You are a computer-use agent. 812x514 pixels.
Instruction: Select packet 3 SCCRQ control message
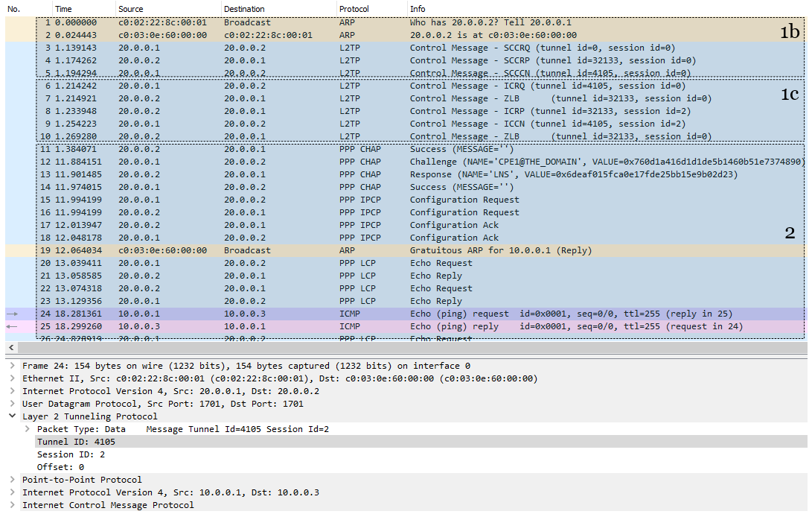(406, 48)
